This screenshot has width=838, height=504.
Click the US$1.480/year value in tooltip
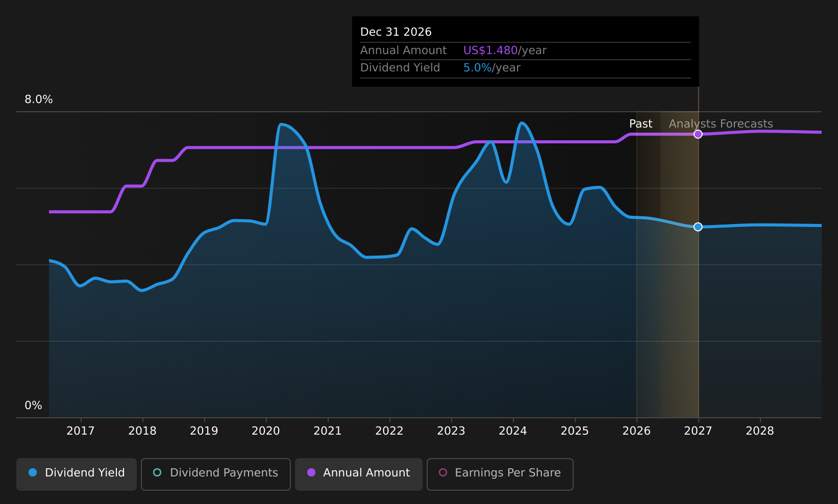tap(505, 51)
